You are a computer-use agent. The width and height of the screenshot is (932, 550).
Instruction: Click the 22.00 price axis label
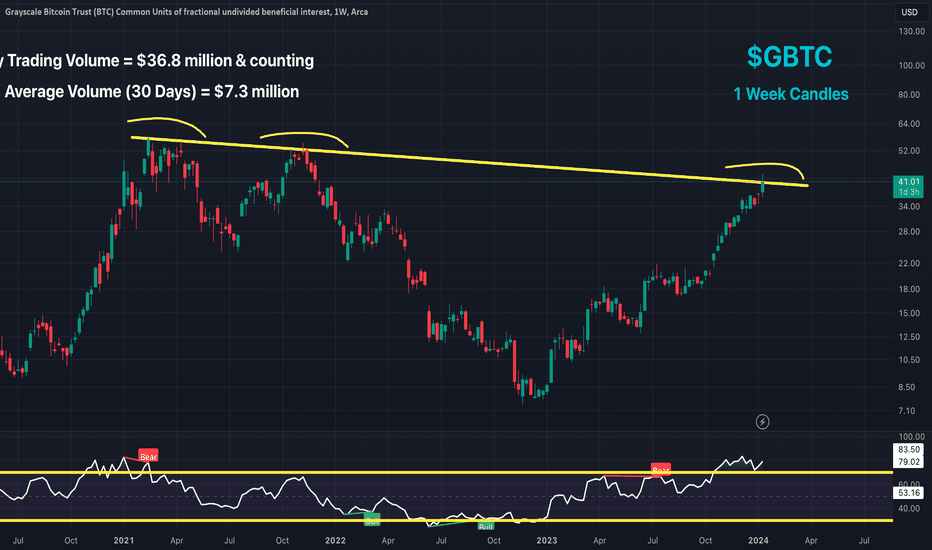pyautogui.click(x=911, y=263)
